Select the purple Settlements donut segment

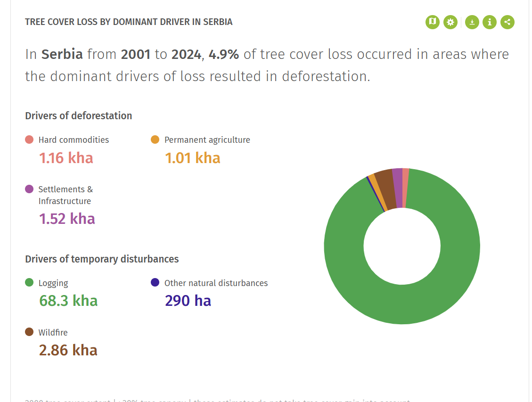pos(398,188)
